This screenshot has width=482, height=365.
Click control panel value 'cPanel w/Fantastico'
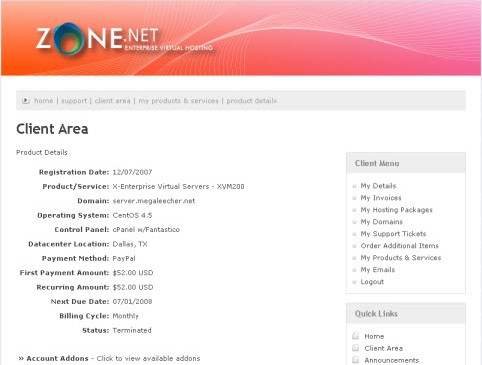click(146, 230)
